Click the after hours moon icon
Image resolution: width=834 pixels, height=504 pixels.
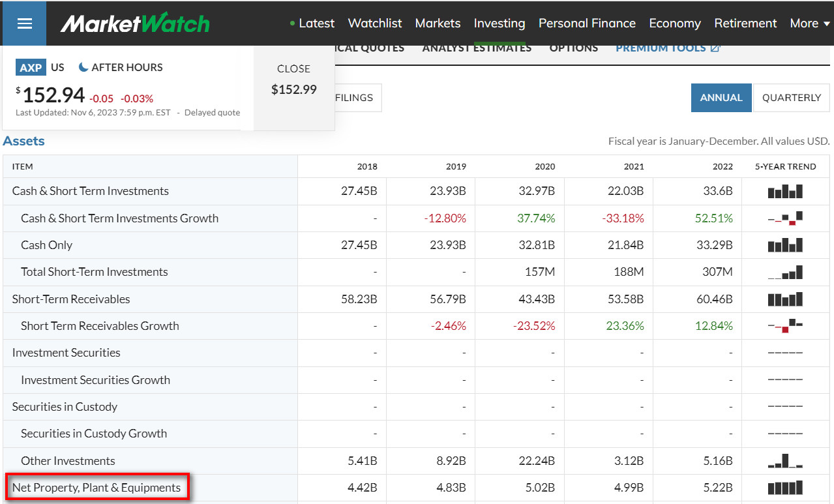coord(83,67)
